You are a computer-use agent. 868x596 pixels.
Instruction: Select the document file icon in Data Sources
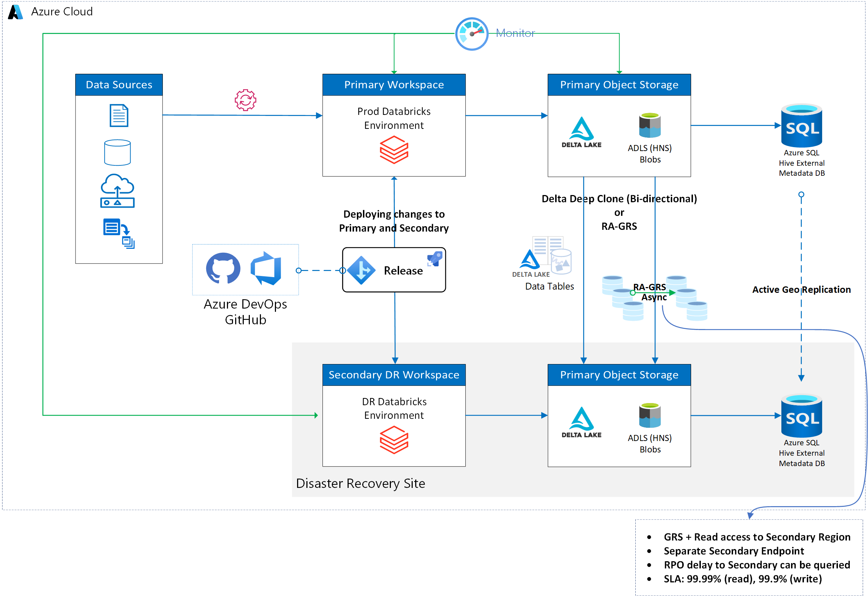[x=119, y=116]
